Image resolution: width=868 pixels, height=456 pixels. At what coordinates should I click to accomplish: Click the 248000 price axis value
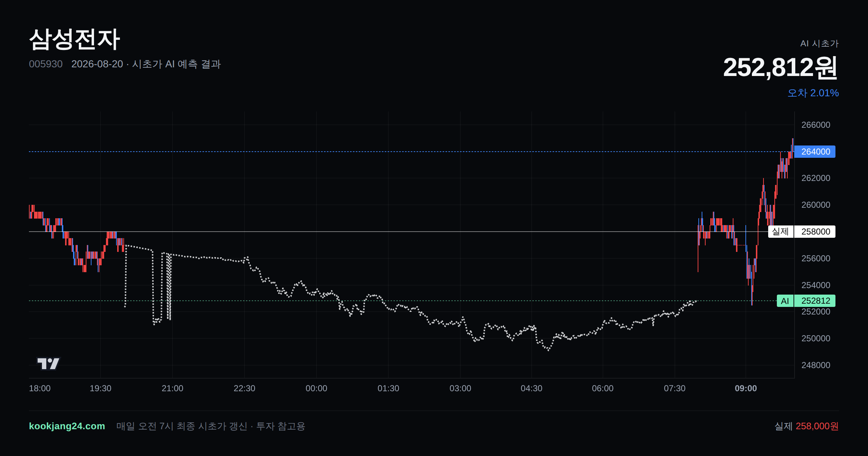pyautogui.click(x=816, y=365)
